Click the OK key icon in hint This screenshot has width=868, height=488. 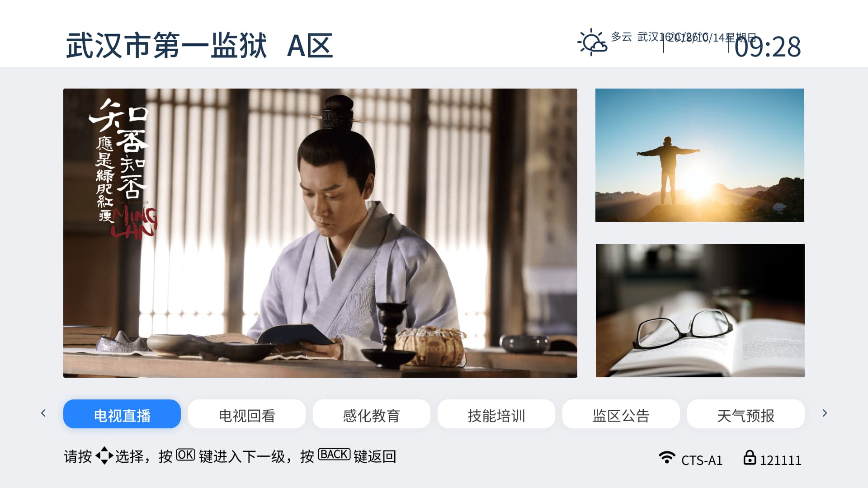click(x=185, y=455)
